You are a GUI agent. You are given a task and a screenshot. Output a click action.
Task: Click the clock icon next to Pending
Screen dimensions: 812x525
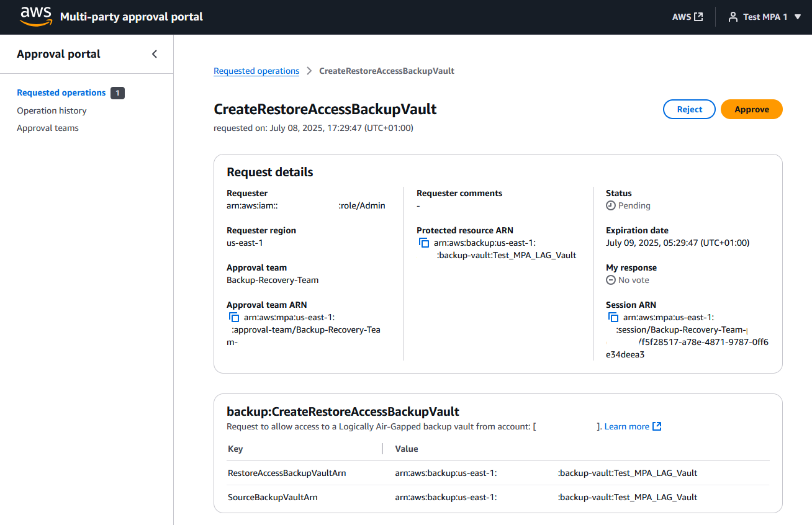(x=611, y=205)
